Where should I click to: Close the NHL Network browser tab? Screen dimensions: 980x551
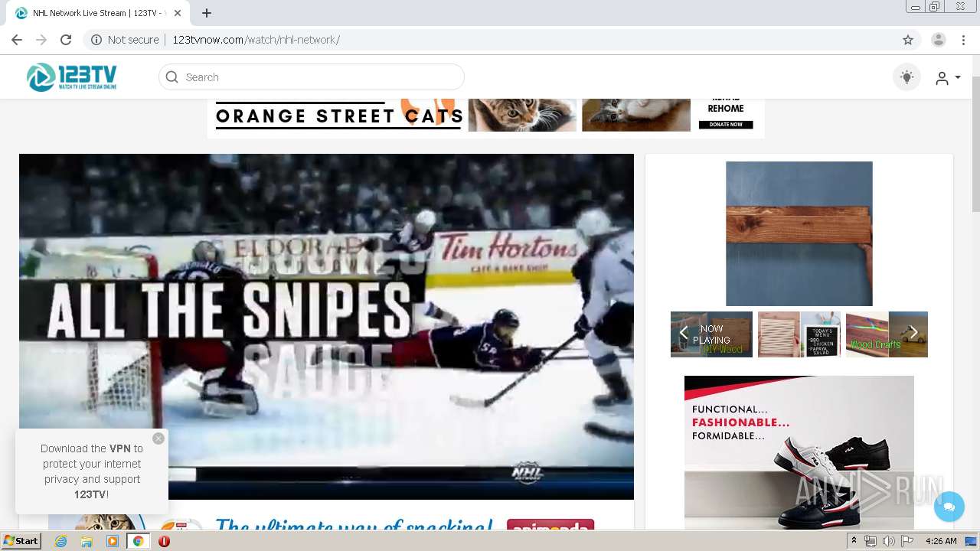pyautogui.click(x=178, y=13)
